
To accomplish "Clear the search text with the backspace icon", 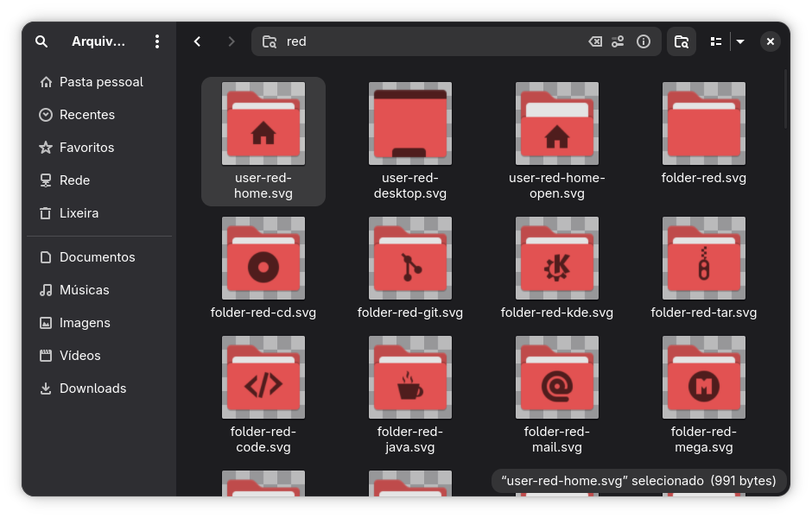I will [595, 41].
